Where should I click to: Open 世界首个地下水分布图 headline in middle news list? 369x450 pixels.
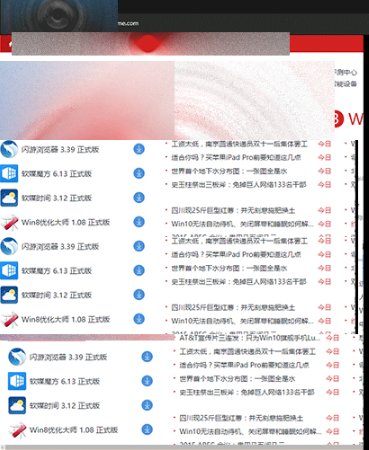coord(229,268)
